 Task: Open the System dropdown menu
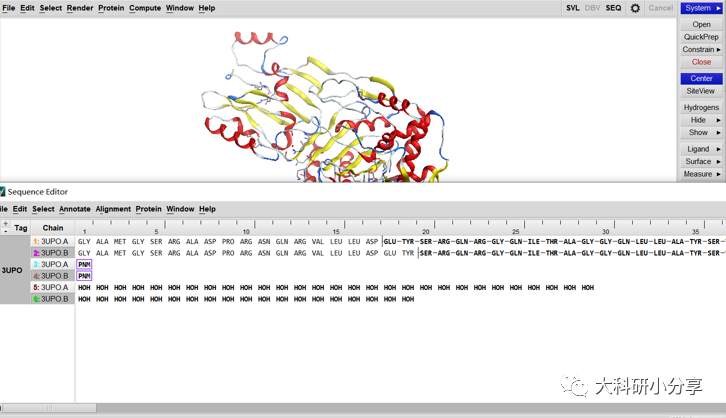(701, 8)
